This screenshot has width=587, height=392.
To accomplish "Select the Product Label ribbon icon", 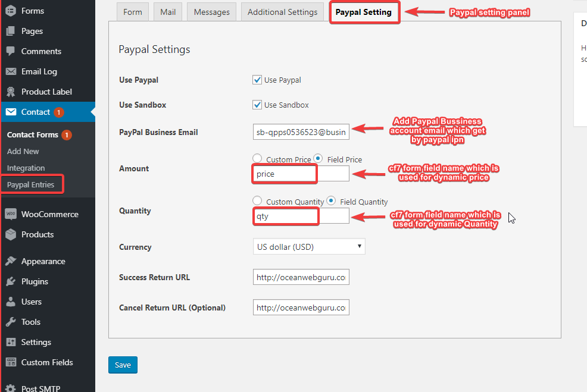I will (11, 92).
